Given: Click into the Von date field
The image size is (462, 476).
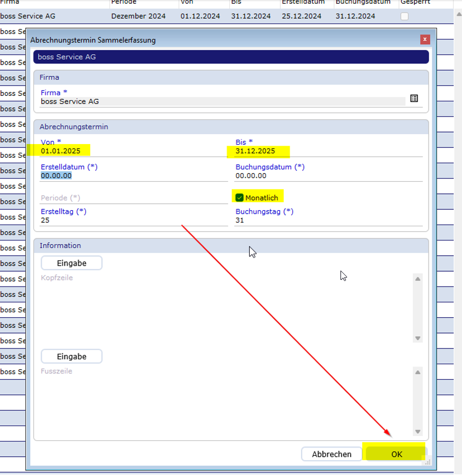Looking at the screenshot, I should (131, 151).
